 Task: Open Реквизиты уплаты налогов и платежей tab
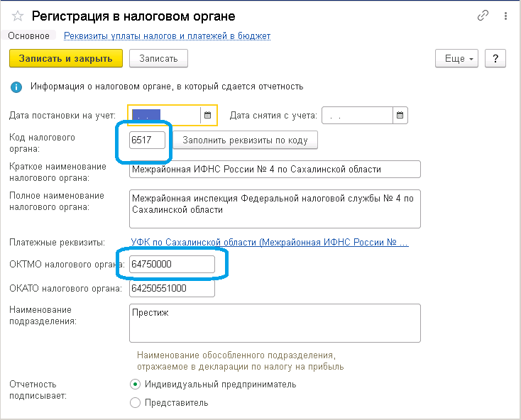point(167,36)
